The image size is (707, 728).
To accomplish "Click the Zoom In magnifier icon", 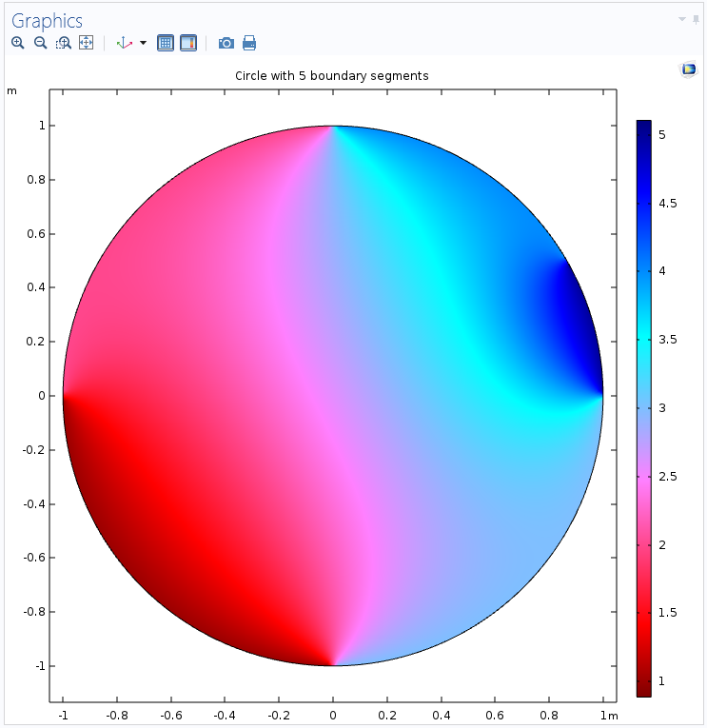I will [x=17, y=43].
